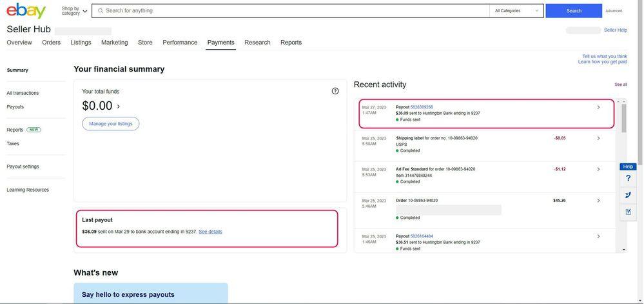Viewport: 644px width, 304px height.
Task: Open the Marketing tab
Action: (115, 43)
